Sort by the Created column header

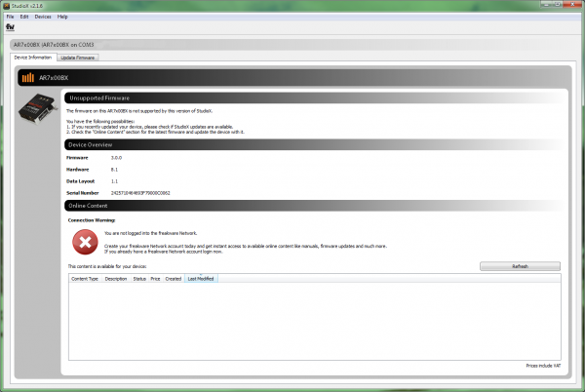(x=174, y=279)
